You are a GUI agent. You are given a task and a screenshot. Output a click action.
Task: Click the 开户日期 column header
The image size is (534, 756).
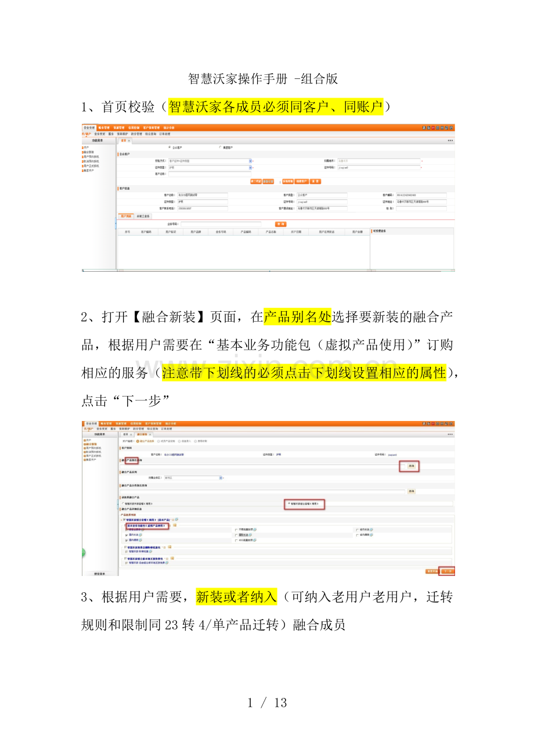coord(296,232)
